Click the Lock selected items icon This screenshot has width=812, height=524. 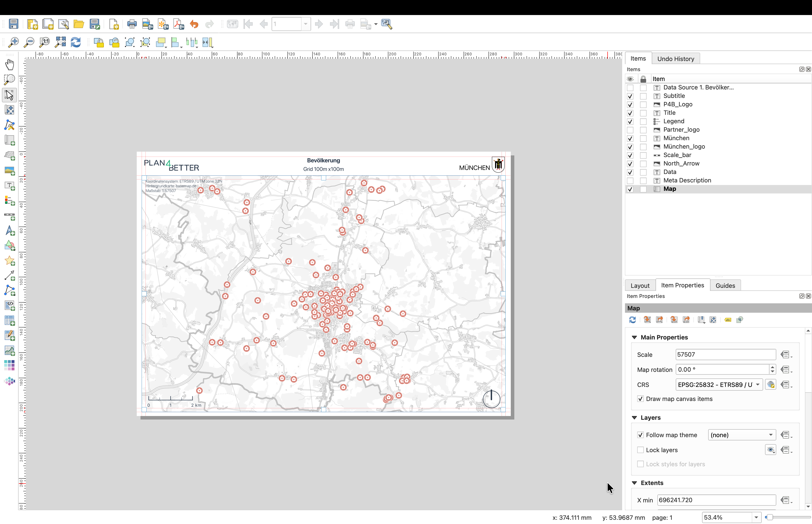pos(99,42)
